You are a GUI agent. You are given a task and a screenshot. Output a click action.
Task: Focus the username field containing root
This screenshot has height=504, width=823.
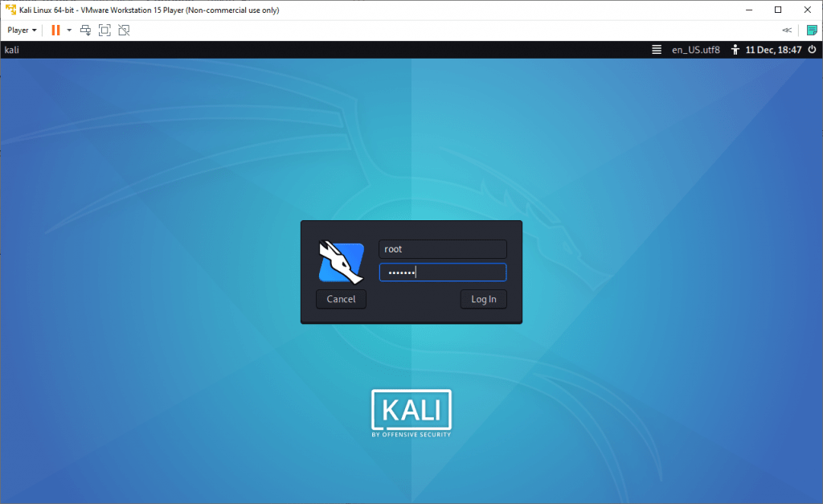coord(443,249)
